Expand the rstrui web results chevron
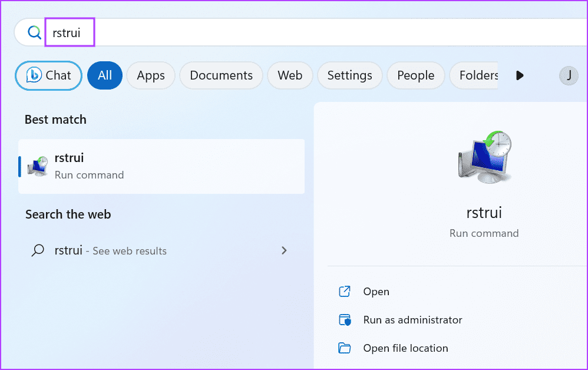The width and height of the screenshot is (588, 370). pyautogui.click(x=284, y=250)
